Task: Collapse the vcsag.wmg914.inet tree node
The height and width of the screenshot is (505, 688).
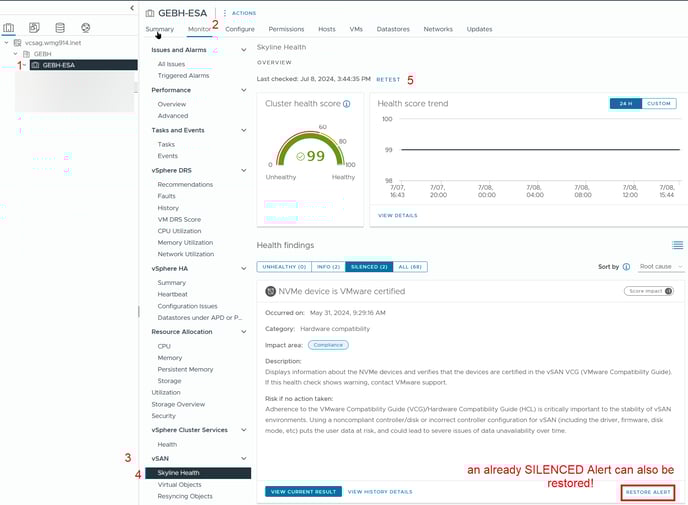Action: (x=5, y=43)
